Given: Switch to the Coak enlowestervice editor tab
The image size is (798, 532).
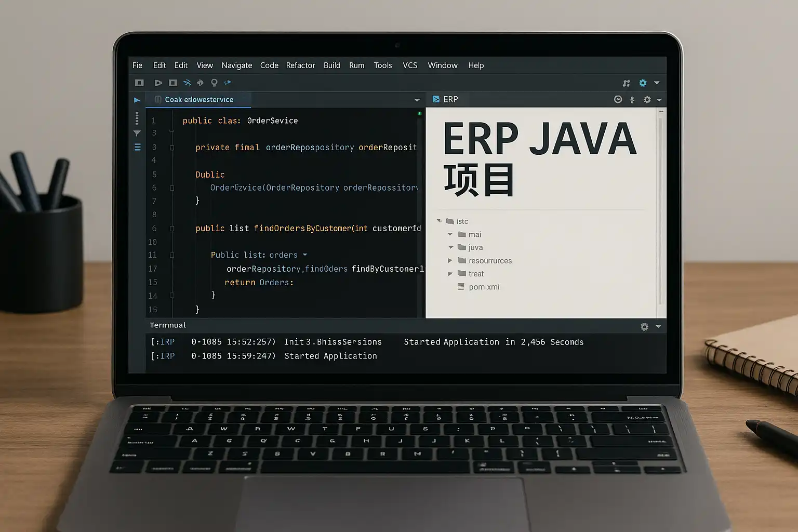Looking at the screenshot, I should [x=199, y=100].
